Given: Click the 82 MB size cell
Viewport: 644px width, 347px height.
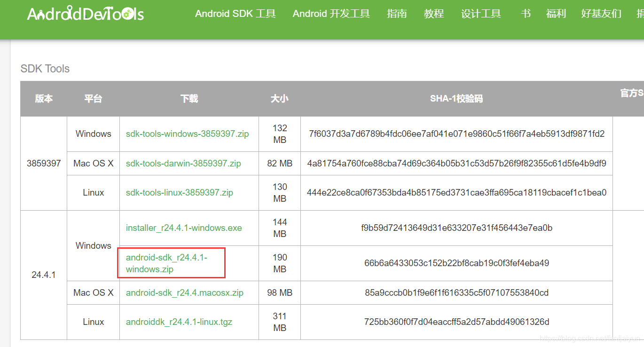Looking at the screenshot, I should pyautogui.click(x=280, y=163).
